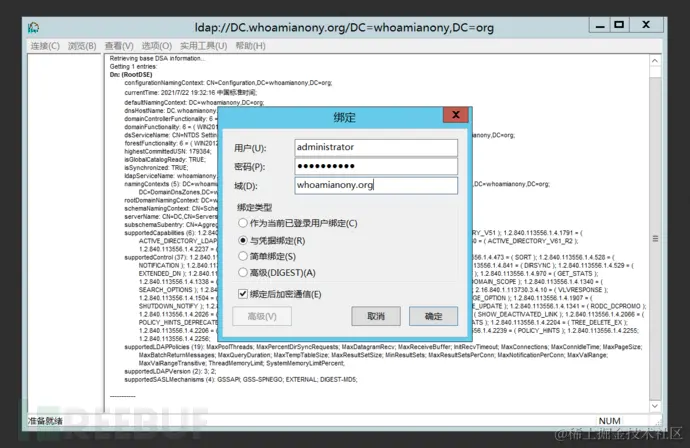Open the 选项(O) menu

tap(157, 46)
